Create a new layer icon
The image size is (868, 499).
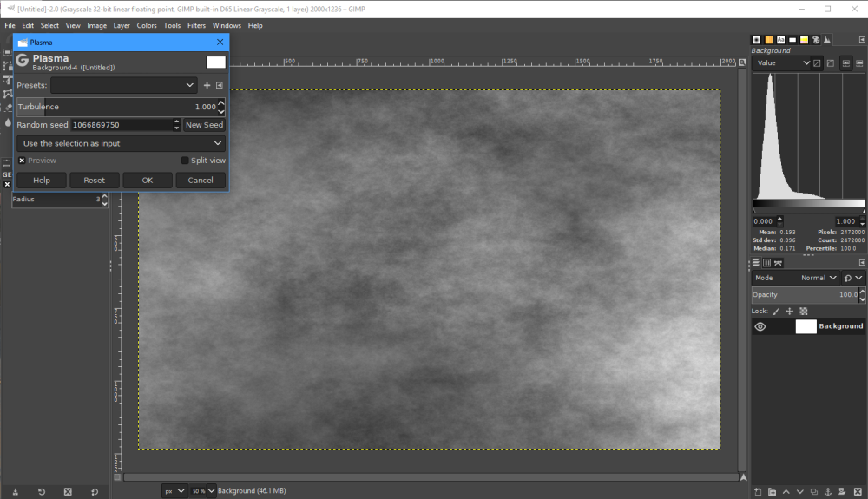pyautogui.click(x=758, y=491)
